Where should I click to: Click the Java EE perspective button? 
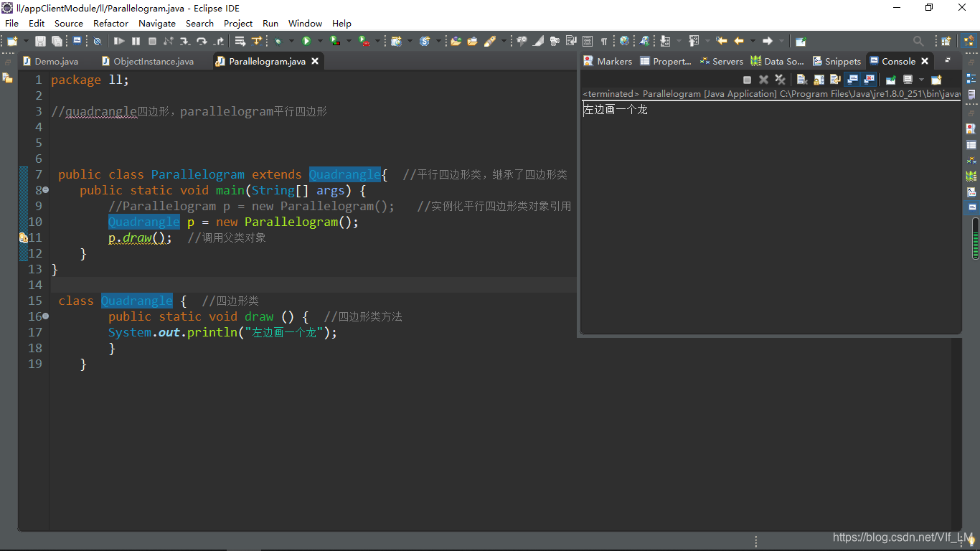point(969,41)
